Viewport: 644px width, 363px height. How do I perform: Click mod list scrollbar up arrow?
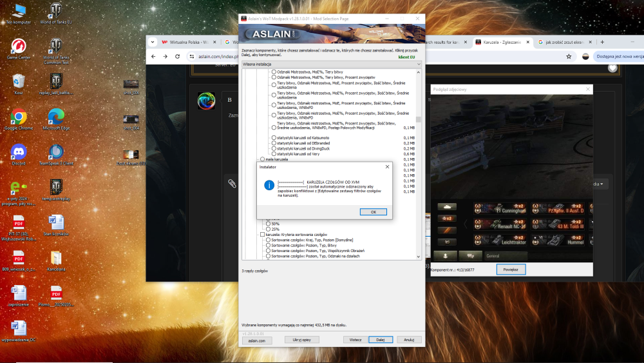(x=419, y=72)
